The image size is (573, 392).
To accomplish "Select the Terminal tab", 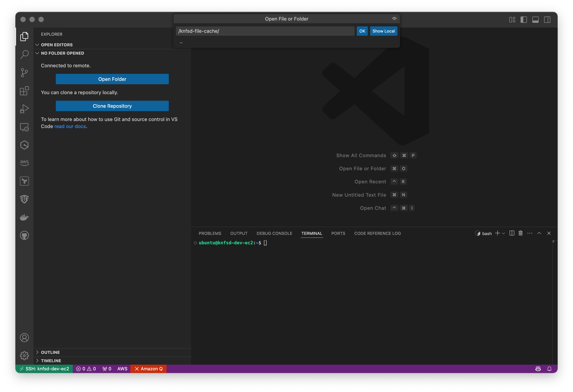I will coord(312,233).
